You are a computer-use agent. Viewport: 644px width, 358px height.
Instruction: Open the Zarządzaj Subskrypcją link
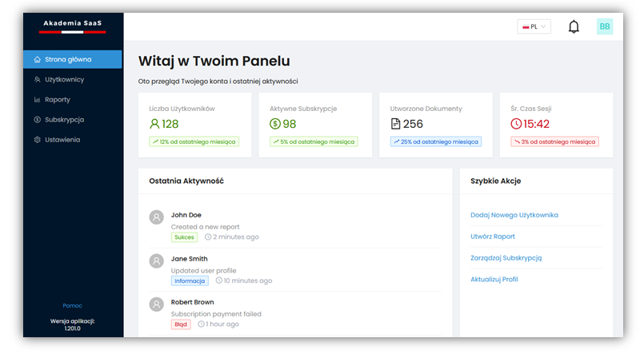click(506, 258)
